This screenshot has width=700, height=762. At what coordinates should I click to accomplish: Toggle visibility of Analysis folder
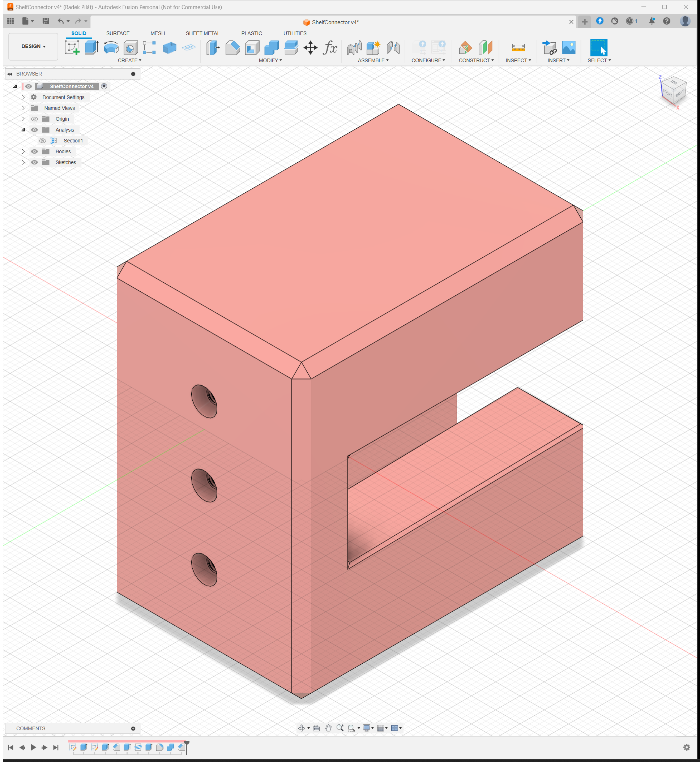click(34, 130)
